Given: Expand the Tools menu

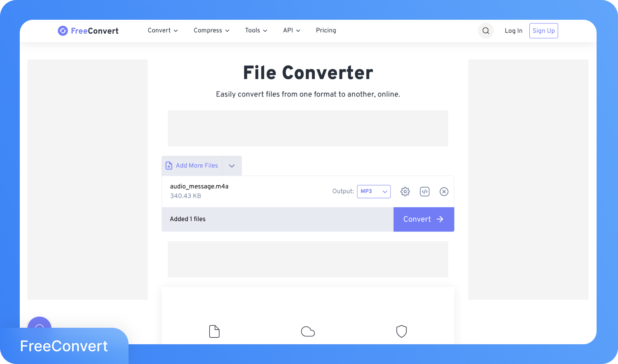Looking at the screenshot, I should pos(256,30).
